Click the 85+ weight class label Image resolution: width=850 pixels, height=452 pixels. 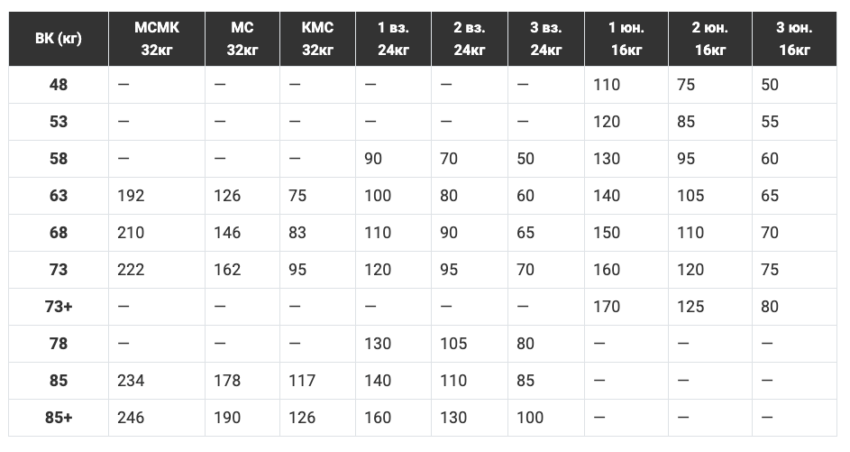(x=59, y=418)
